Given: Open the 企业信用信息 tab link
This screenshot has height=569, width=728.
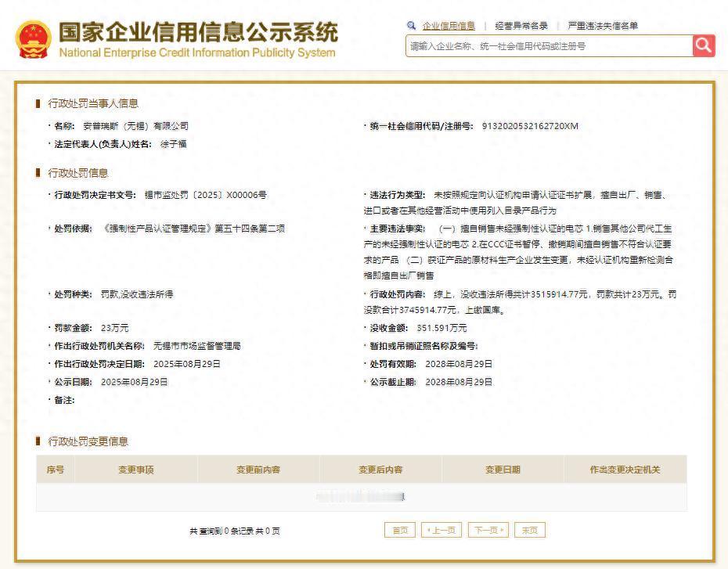Looking at the screenshot, I should (449, 26).
